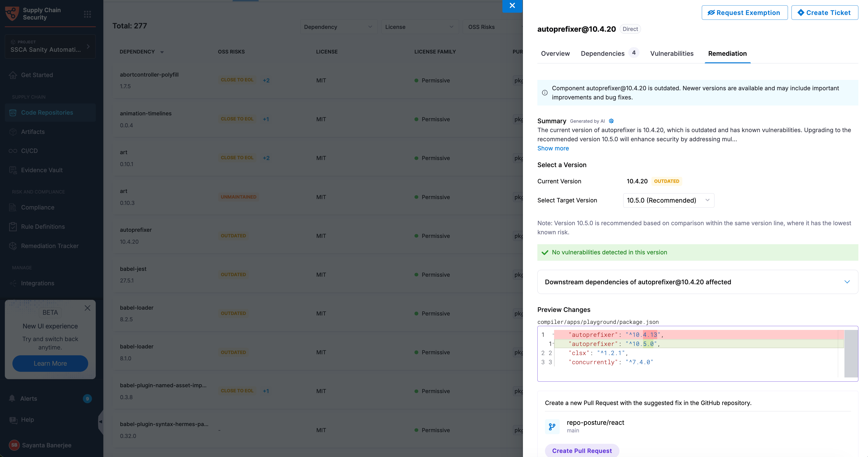Click the SB user avatar
Image resolution: width=868 pixels, height=457 pixels.
14,445
